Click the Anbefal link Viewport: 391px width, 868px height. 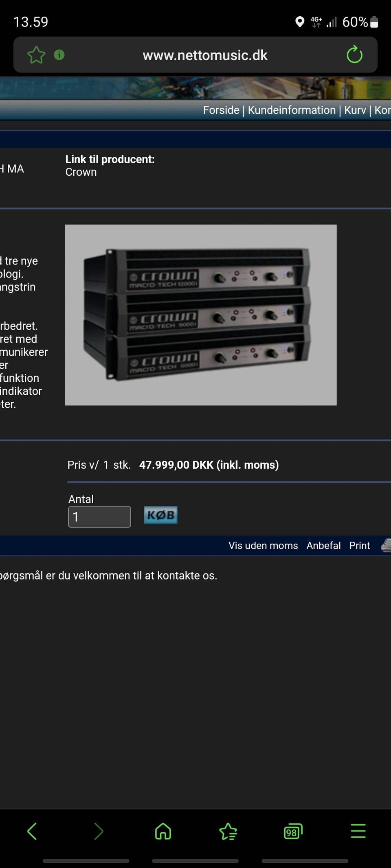[x=323, y=545]
